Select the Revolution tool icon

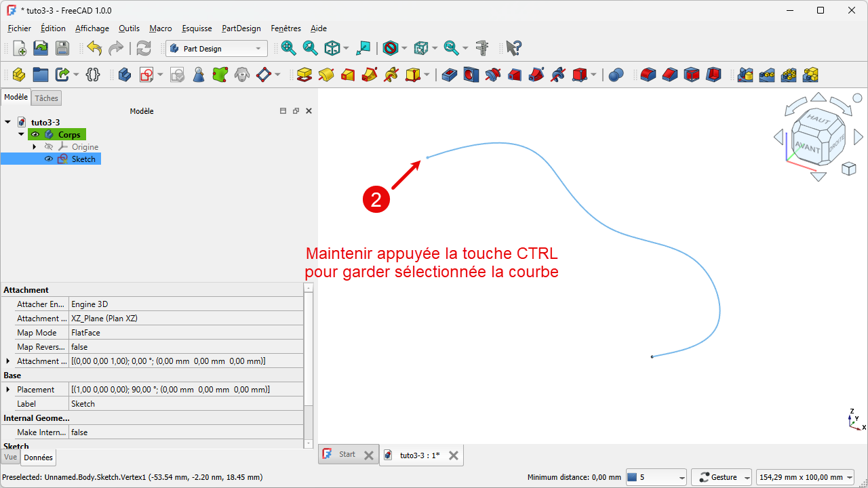point(326,75)
